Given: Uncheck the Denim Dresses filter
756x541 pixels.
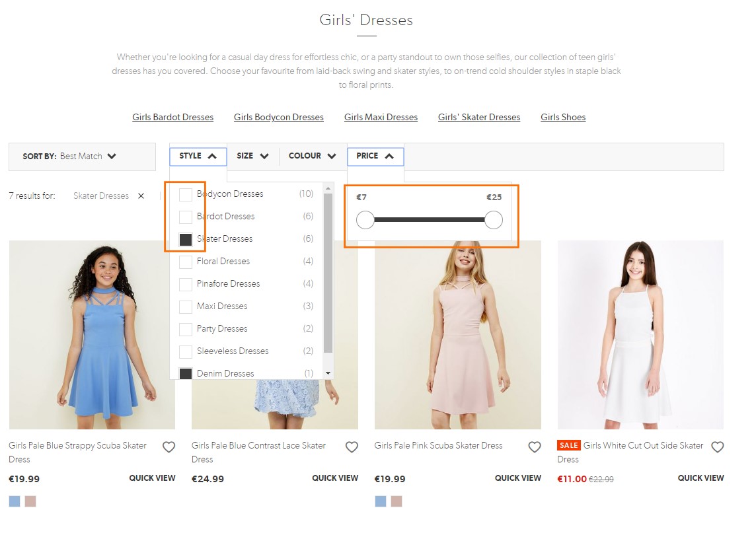Looking at the screenshot, I should (186, 374).
